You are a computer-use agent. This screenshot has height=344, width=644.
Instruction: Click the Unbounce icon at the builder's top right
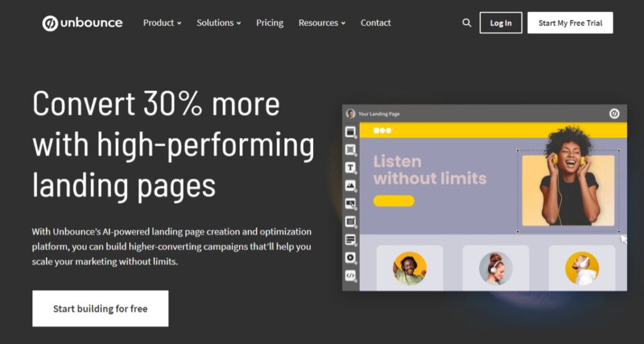point(614,114)
